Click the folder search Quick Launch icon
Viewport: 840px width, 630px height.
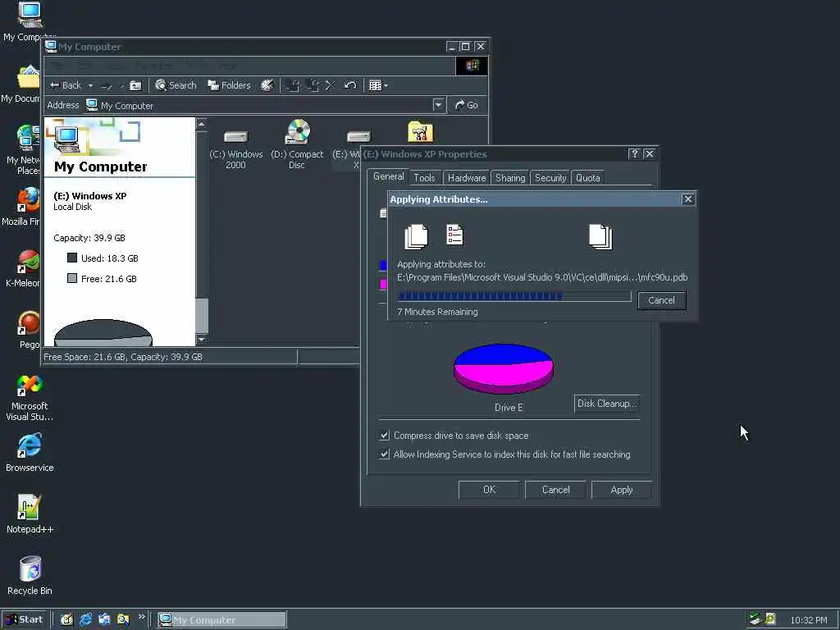123,620
